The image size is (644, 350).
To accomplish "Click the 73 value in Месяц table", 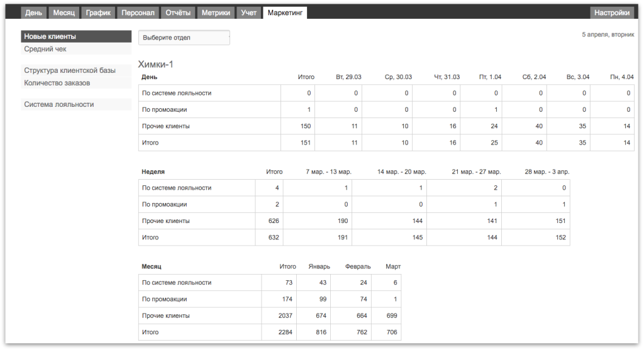I will [x=289, y=283].
